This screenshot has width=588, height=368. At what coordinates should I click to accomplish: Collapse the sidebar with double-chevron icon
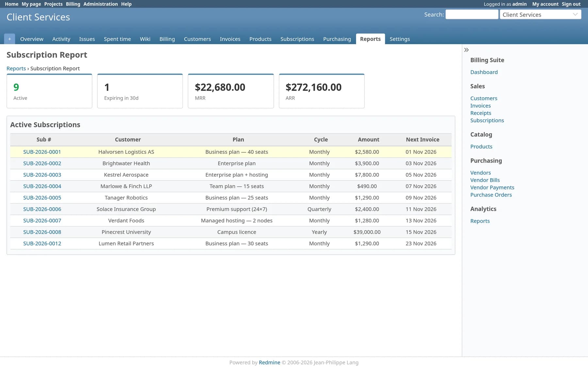pyautogui.click(x=466, y=50)
